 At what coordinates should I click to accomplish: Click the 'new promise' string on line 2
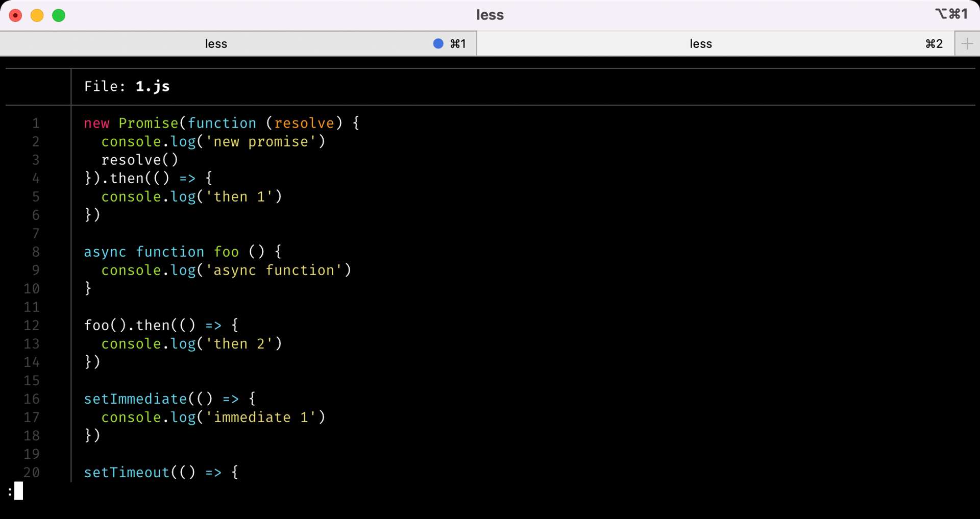[261, 142]
